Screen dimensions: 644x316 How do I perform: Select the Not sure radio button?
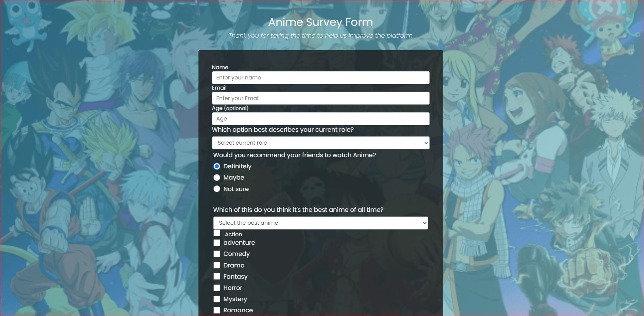coord(217,189)
